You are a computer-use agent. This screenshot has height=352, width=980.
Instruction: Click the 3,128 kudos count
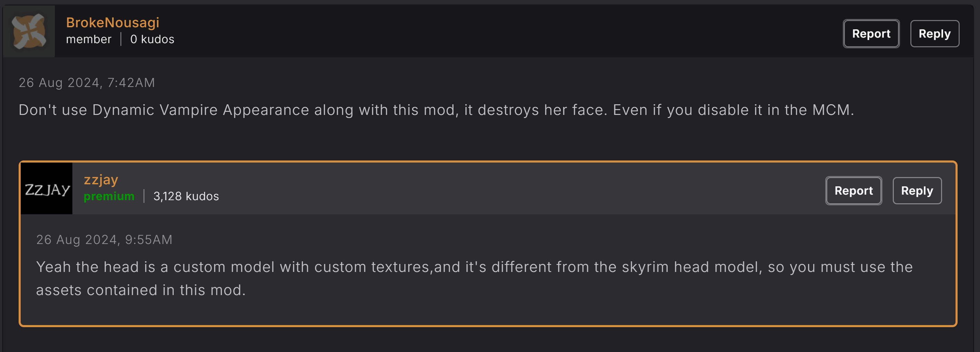tap(186, 196)
